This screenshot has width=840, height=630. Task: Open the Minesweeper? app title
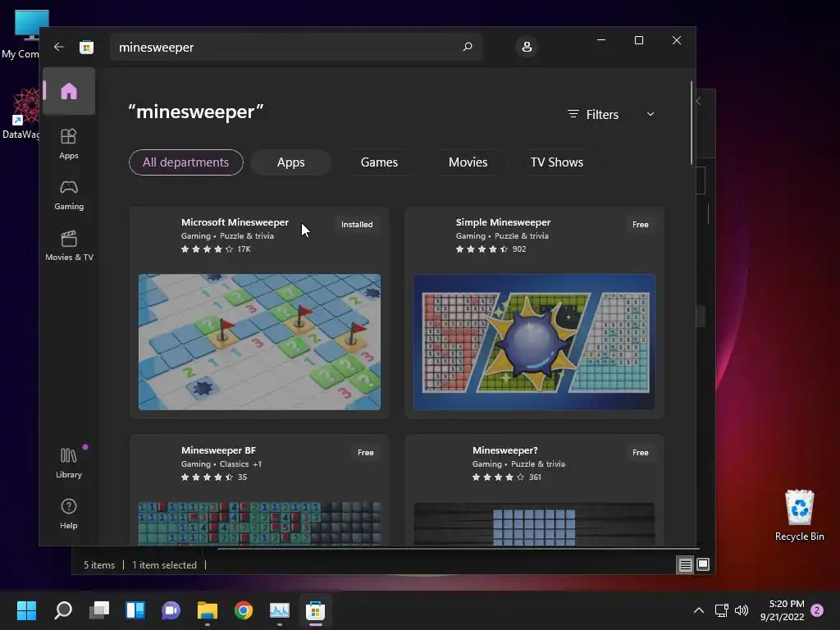coord(505,450)
